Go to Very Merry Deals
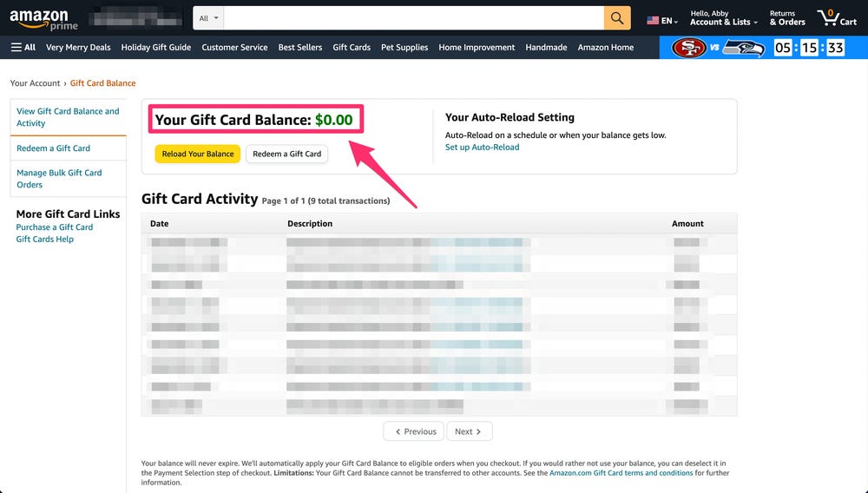The image size is (868, 493). pyautogui.click(x=78, y=48)
